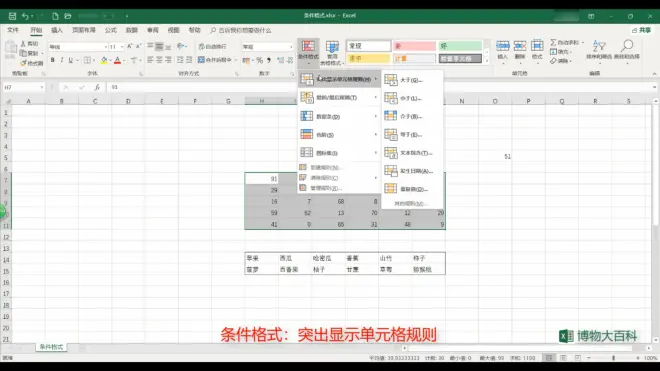
Task: Click the Share (共享) button
Action: point(641,30)
